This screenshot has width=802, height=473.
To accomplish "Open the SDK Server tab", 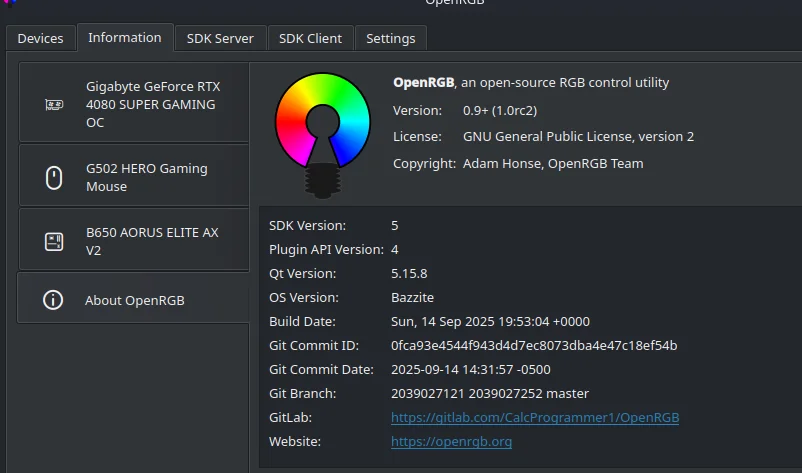I will 220,38.
